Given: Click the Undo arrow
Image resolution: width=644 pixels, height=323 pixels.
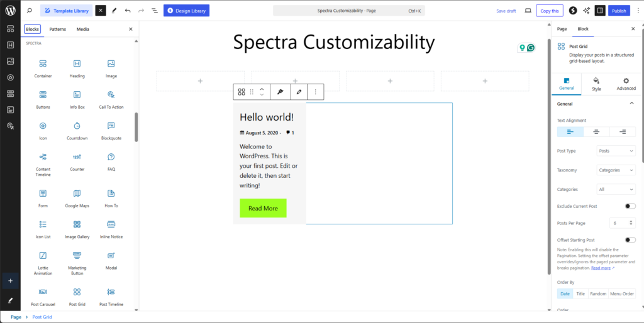Looking at the screenshot, I should coord(128,11).
